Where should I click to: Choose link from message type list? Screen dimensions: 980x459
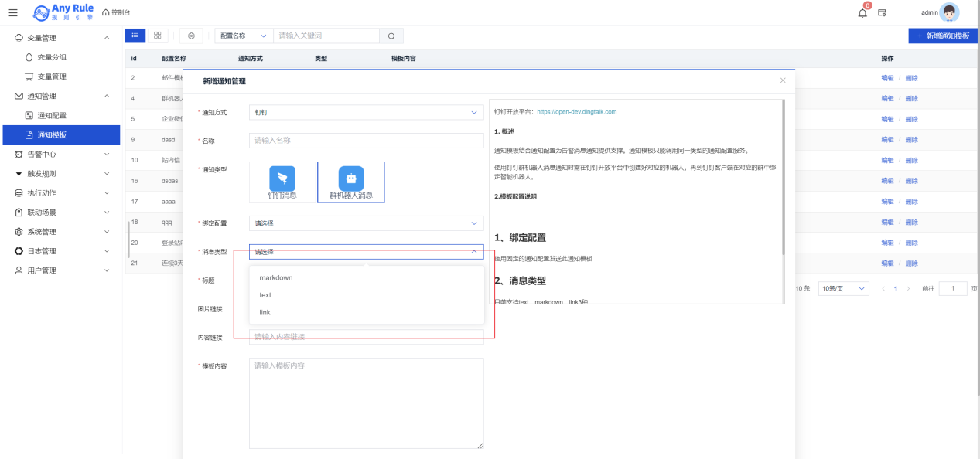point(265,313)
